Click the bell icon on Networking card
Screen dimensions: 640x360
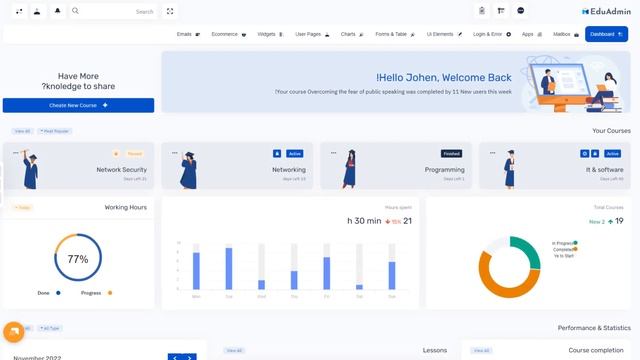[x=277, y=153]
